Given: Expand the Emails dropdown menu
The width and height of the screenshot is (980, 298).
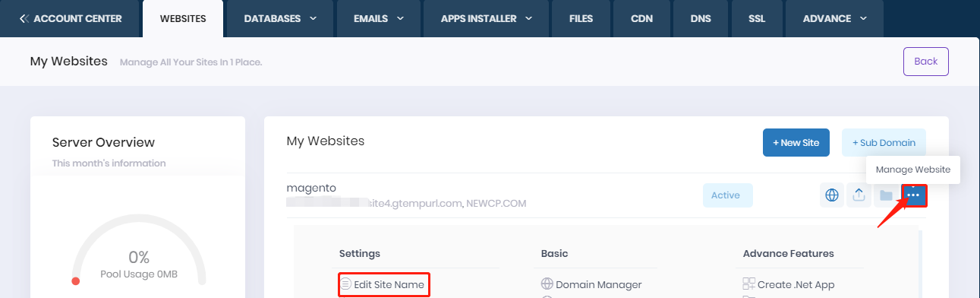Looking at the screenshot, I should coord(379,18).
